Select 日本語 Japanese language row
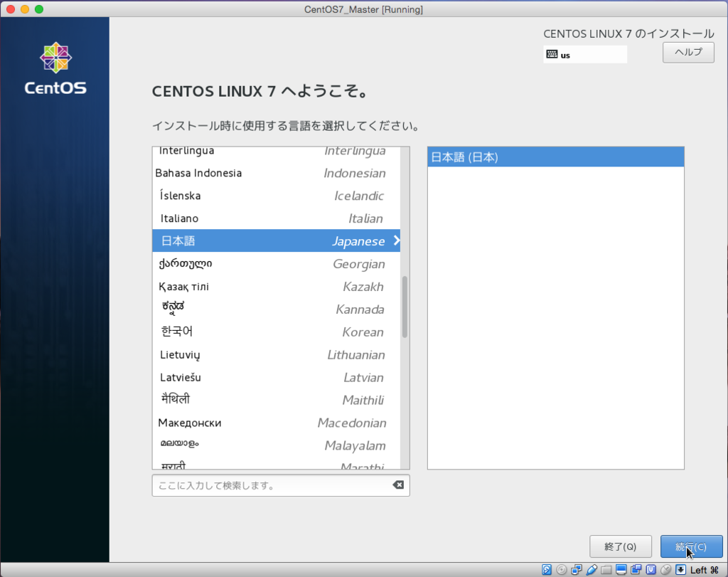Image resolution: width=728 pixels, height=577 pixels. click(277, 240)
